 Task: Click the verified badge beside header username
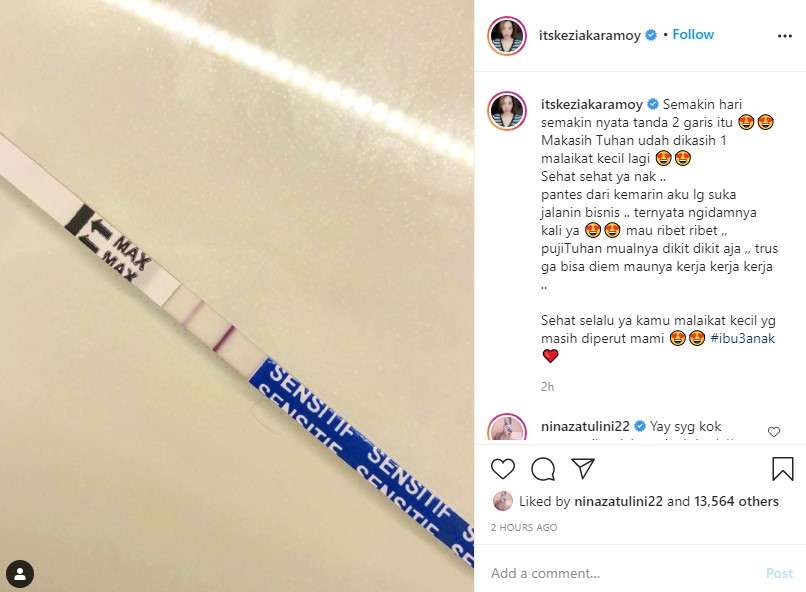pos(651,35)
